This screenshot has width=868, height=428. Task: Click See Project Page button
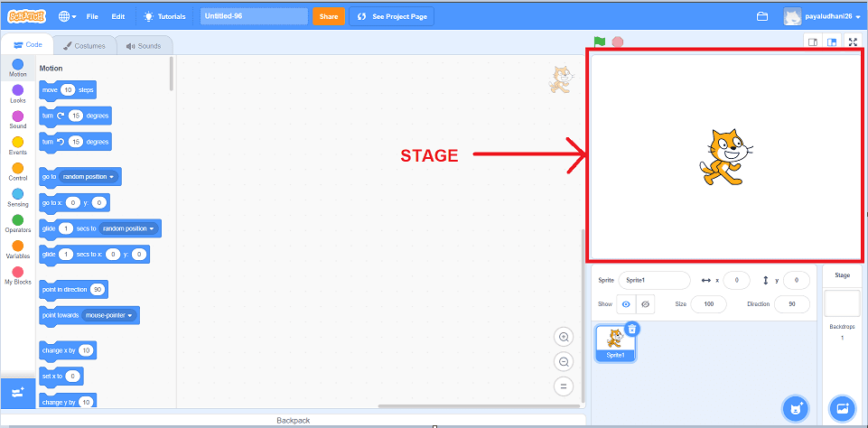391,16
